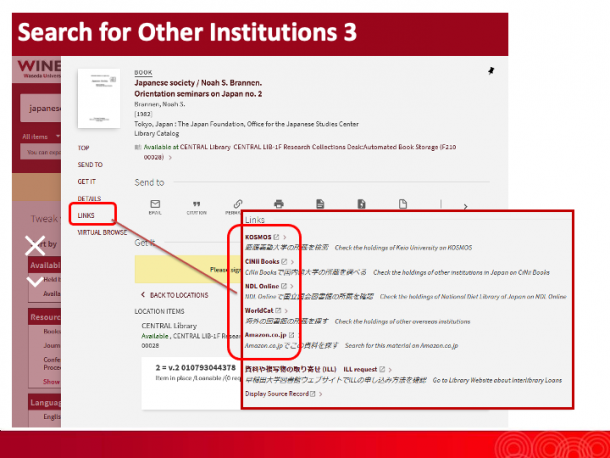Screen dimensions: 610x458
Task: Expand the CiNii Books entry chevron
Action: pyautogui.click(x=293, y=261)
